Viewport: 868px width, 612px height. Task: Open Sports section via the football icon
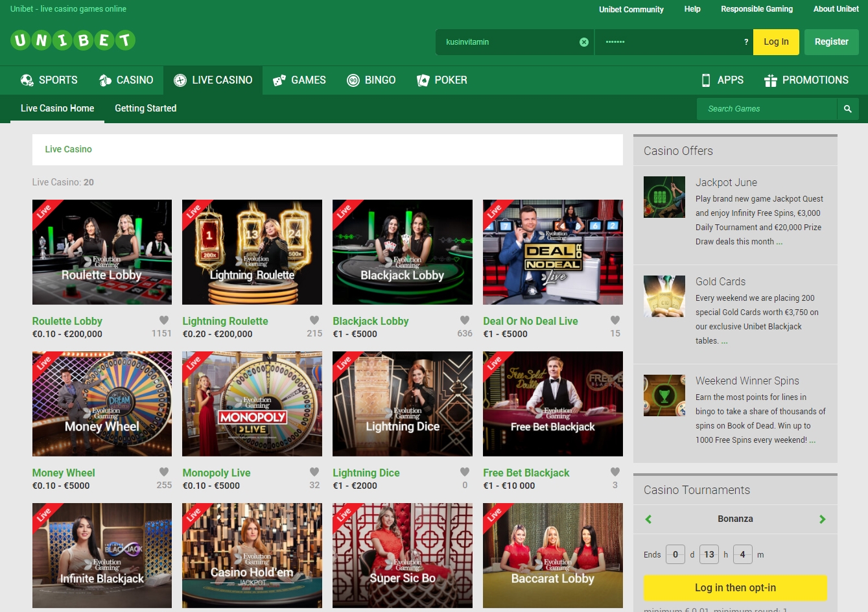pyautogui.click(x=26, y=80)
